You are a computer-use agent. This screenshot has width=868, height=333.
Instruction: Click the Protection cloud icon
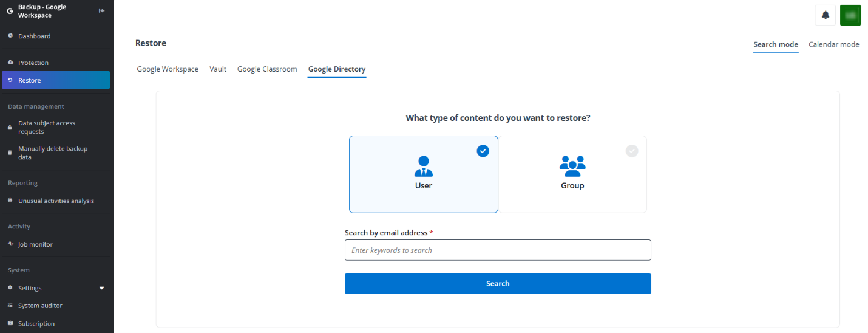pyautogui.click(x=10, y=63)
